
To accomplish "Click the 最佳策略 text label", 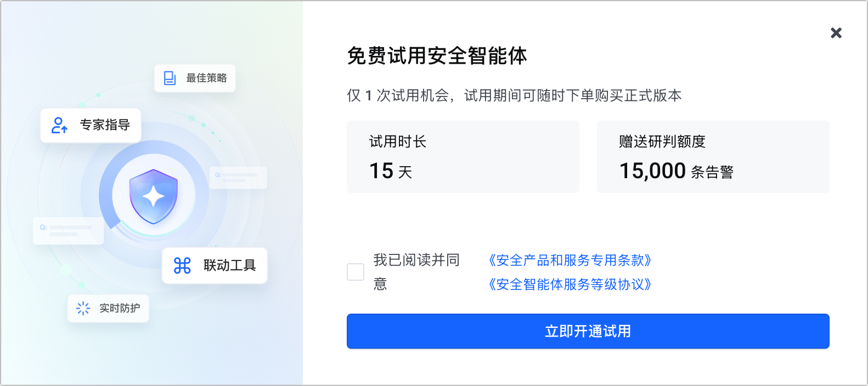I will coord(206,78).
